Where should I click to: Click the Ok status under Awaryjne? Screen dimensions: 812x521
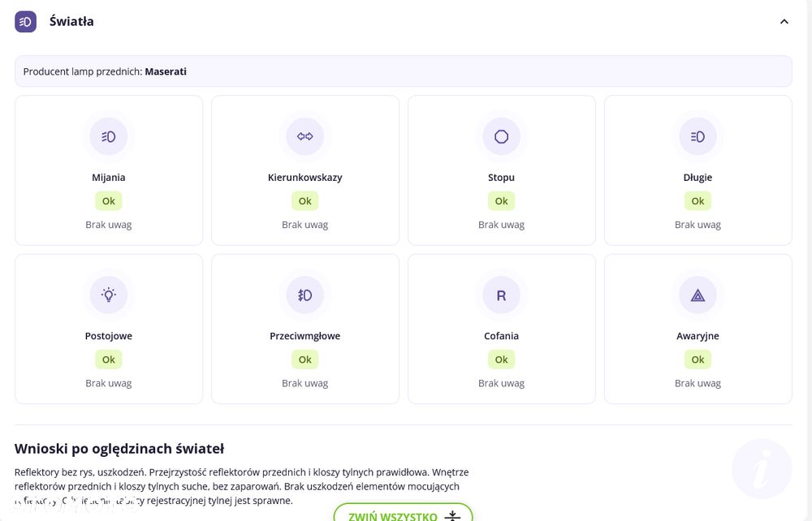(698, 359)
